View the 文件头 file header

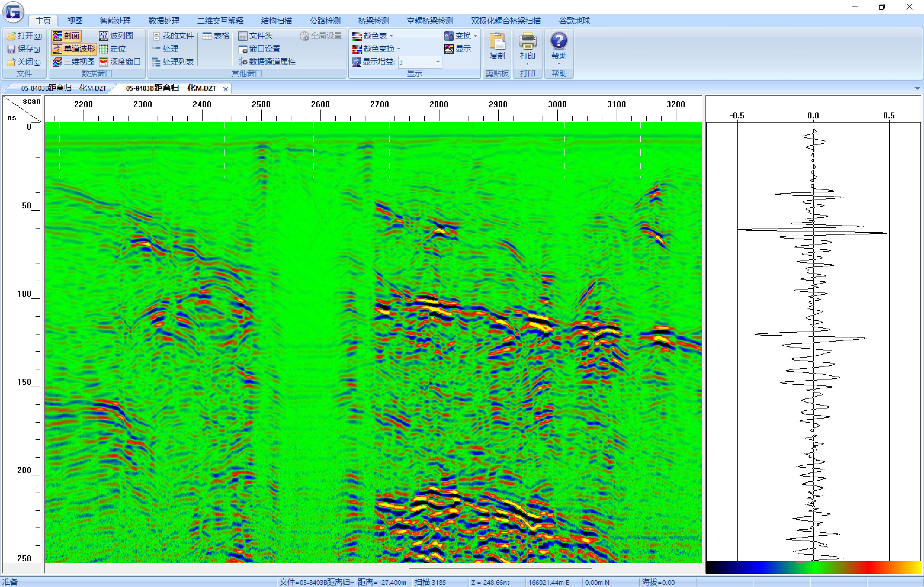coord(255,36)
